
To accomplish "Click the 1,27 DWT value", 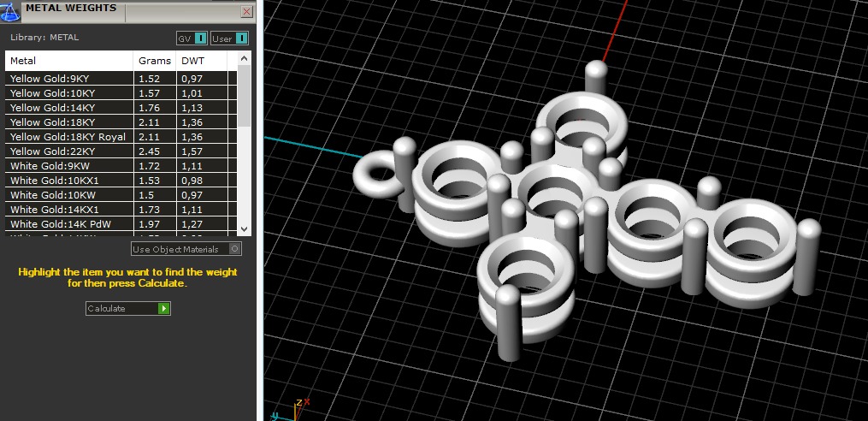I will (192, 224).
